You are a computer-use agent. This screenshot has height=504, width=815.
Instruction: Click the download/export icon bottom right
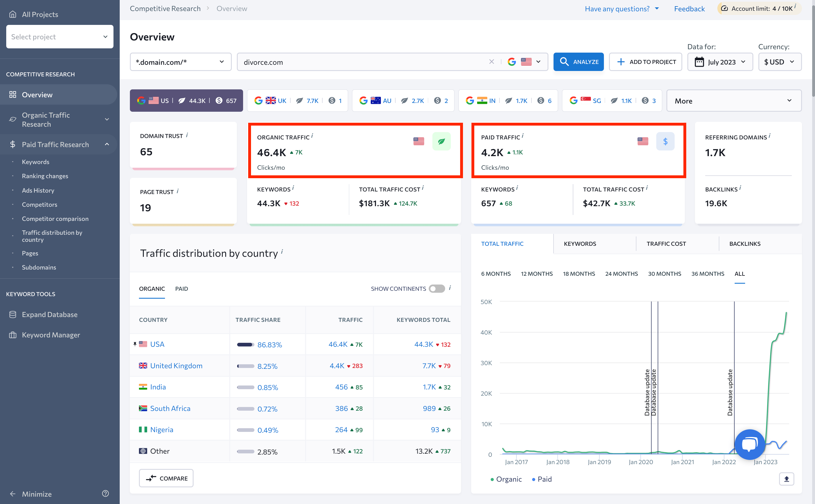click(787, 479)
